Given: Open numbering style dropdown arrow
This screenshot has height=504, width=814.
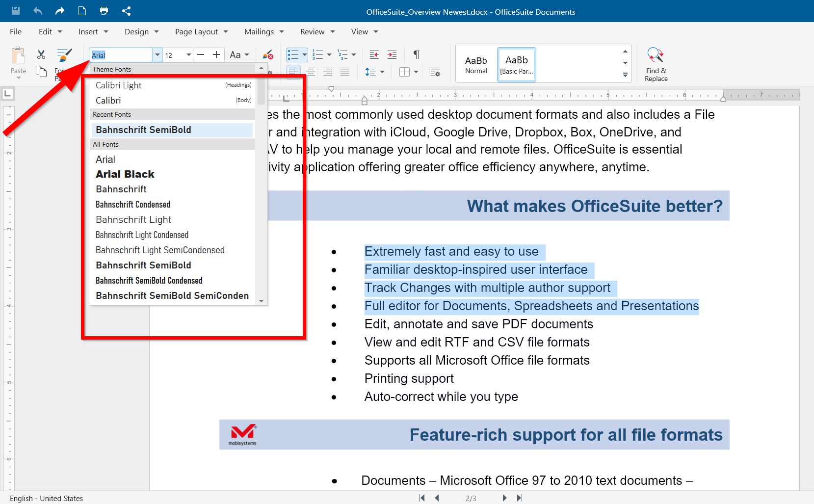Looking at the screenshot, I should (x=329, y=54).
